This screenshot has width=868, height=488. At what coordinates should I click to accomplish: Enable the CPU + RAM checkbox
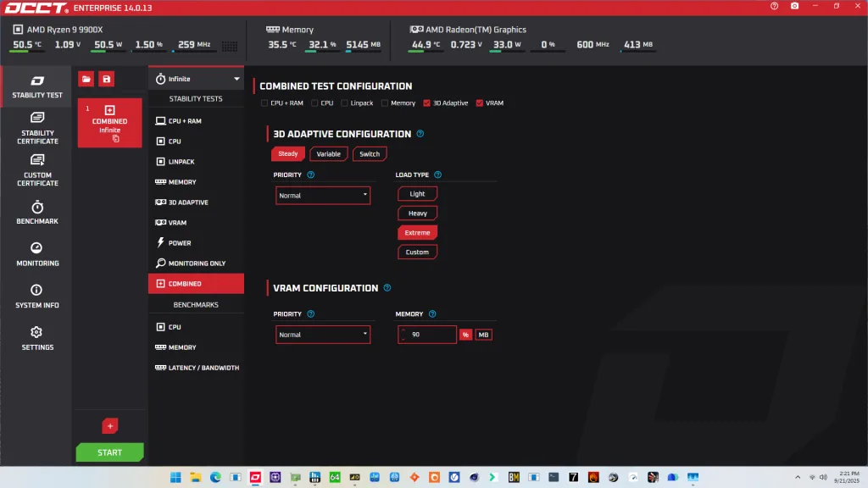[264, 102]
